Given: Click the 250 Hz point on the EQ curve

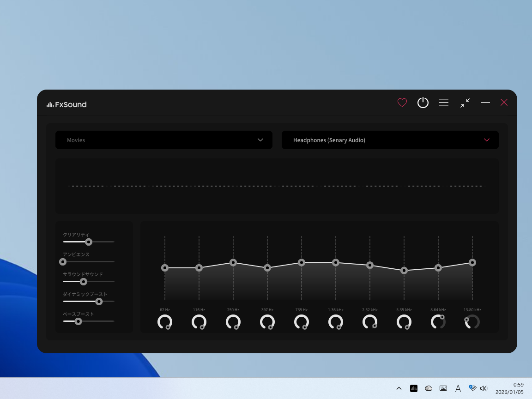Looking at the screenshot, I should click(x=233, y=262).
